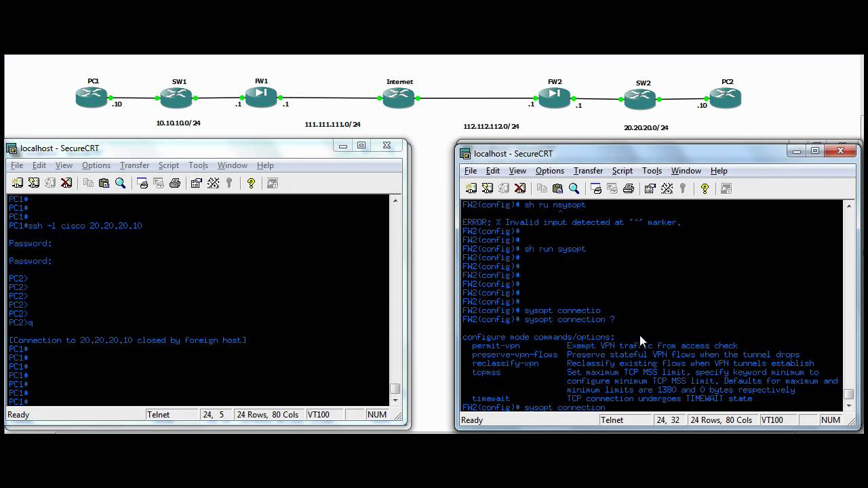Click scroll-down arrow in left terminal window
The image size is (868, 488).
pos(395,400)
